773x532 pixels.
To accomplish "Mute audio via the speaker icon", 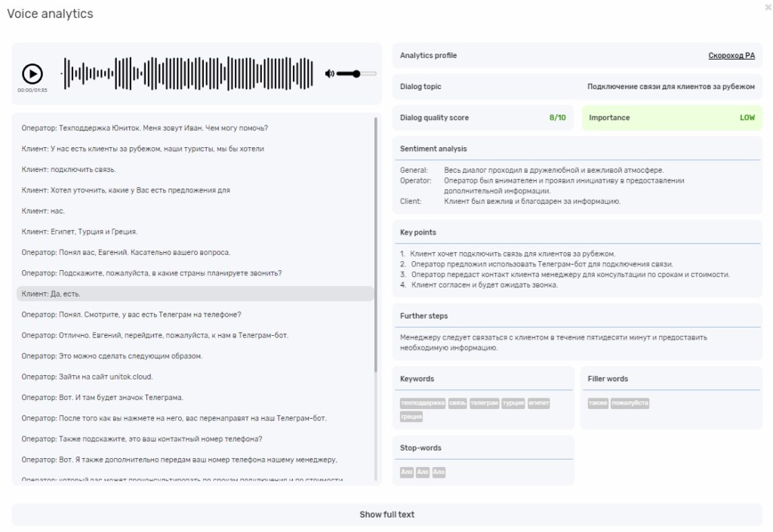I will click(329, 73).
